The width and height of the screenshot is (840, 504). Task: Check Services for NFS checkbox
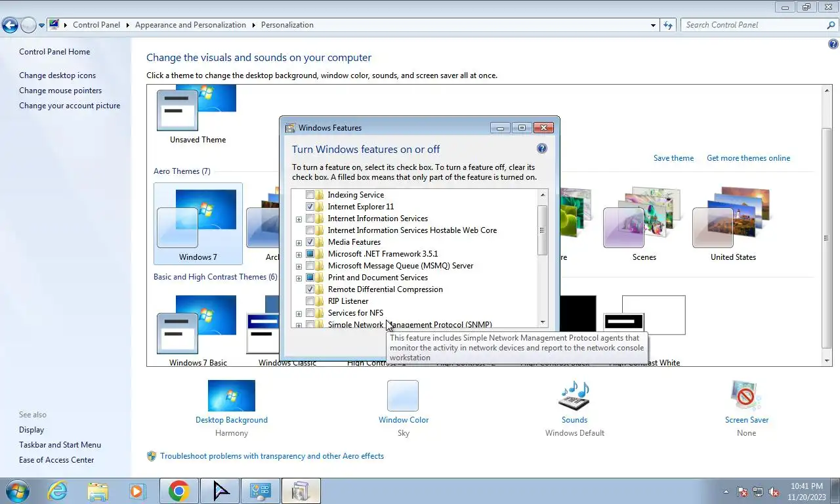pyautogui.click(x=310, y=313)
